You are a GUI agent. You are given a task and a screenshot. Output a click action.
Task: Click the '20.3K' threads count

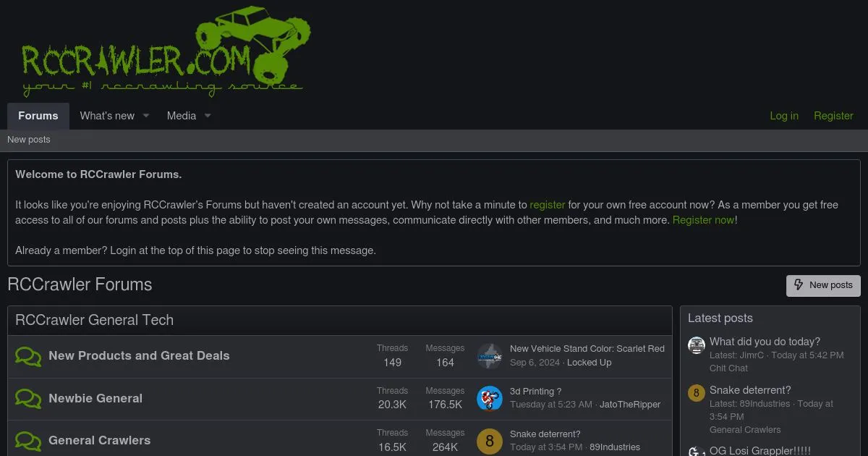click(x=392, y=405)
